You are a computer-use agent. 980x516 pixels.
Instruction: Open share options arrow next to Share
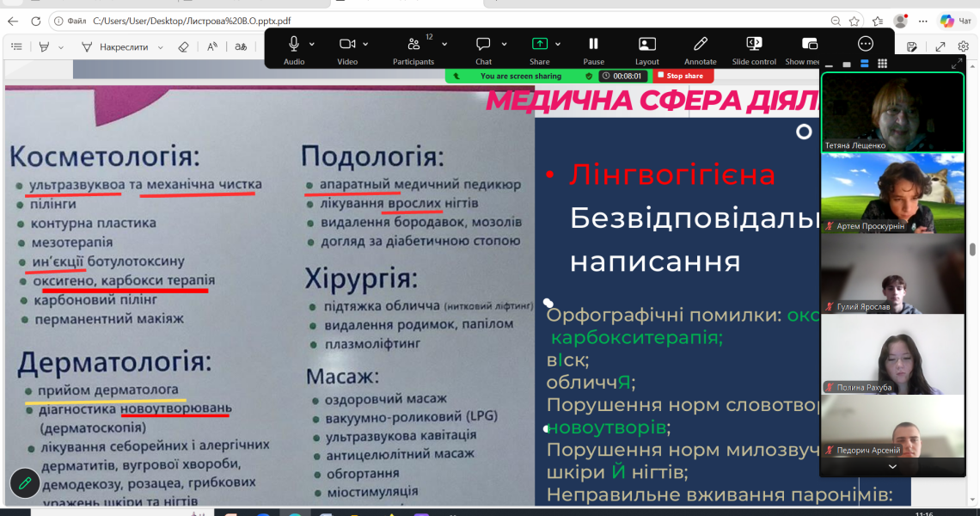(558, 45)
